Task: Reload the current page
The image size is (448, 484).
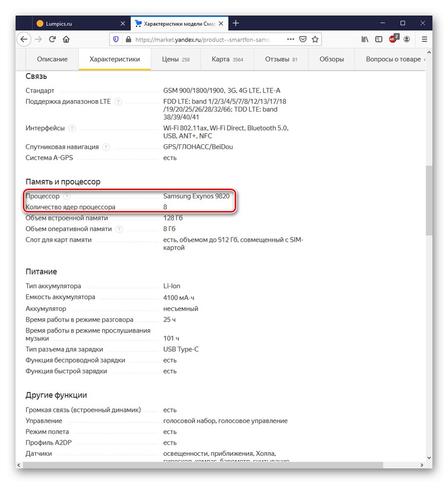Action: [x=52, y=39]
